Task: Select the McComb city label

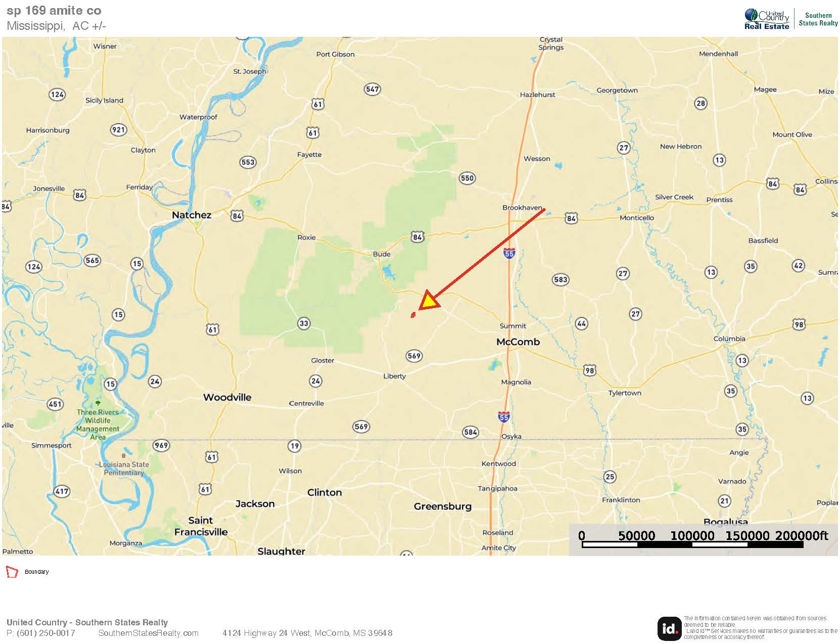Action: [518, 341]
